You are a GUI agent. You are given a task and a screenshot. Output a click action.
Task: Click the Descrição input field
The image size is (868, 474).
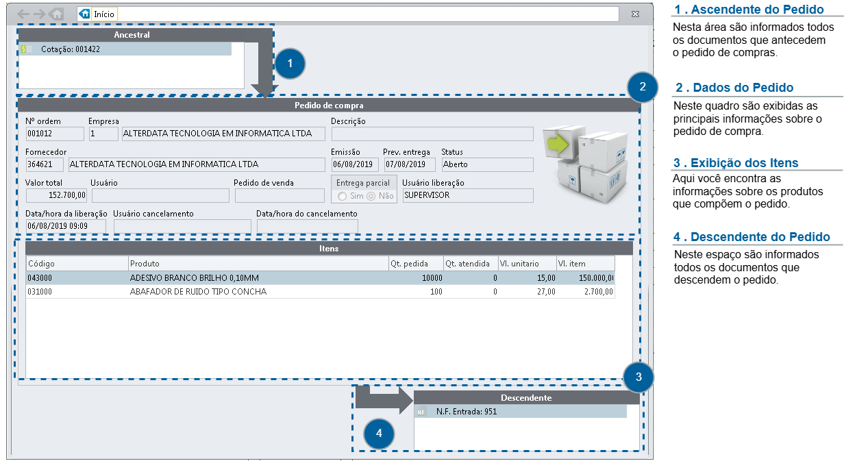click(432, 134)
